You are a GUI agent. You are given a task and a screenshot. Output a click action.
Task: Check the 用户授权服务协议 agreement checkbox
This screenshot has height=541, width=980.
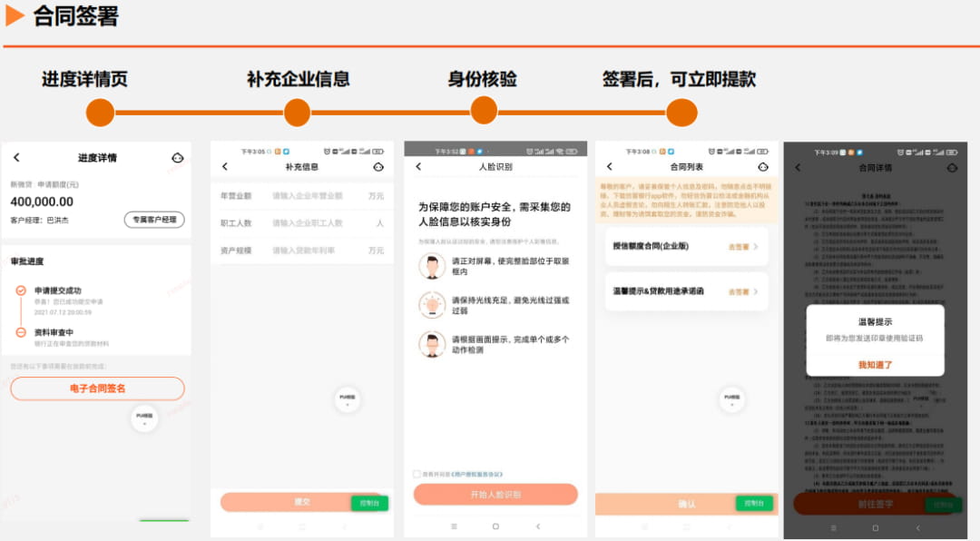coord(416,474)
